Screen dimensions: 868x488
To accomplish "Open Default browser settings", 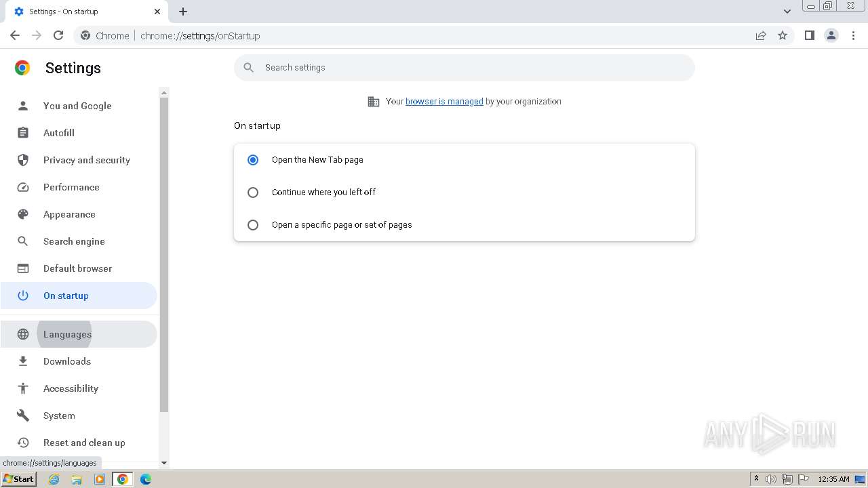I will pos(79,268).
